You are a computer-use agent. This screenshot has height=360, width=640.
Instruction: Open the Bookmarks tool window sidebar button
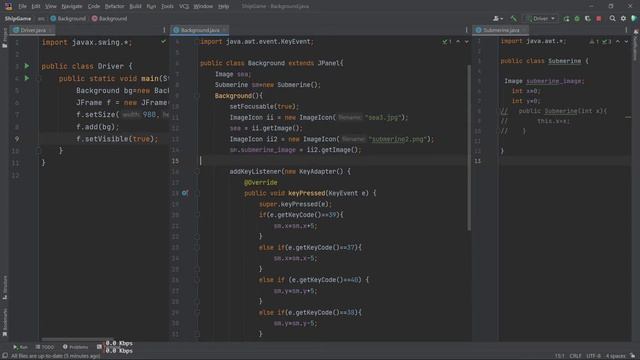pyautogui.click(x=4, y=322)
